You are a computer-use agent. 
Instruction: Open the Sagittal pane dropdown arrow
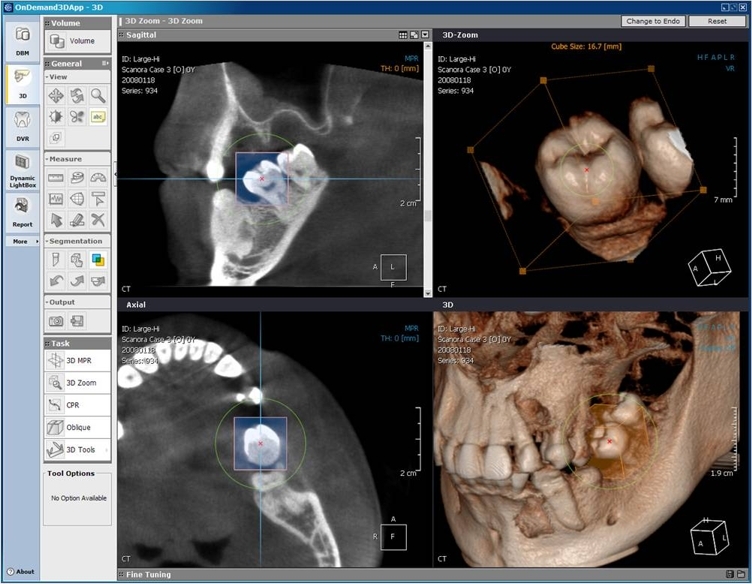pyautogui.click(x=425, y=35)
